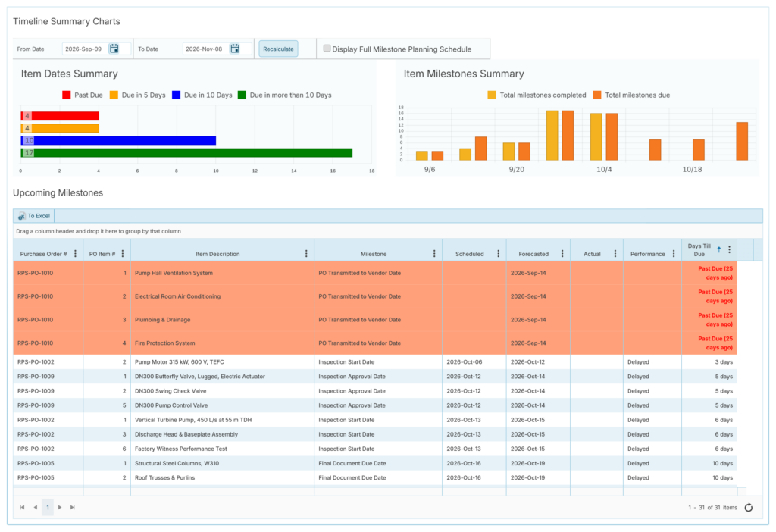Sort by Item Description header
776x532 pixels.
pos(217,254)
